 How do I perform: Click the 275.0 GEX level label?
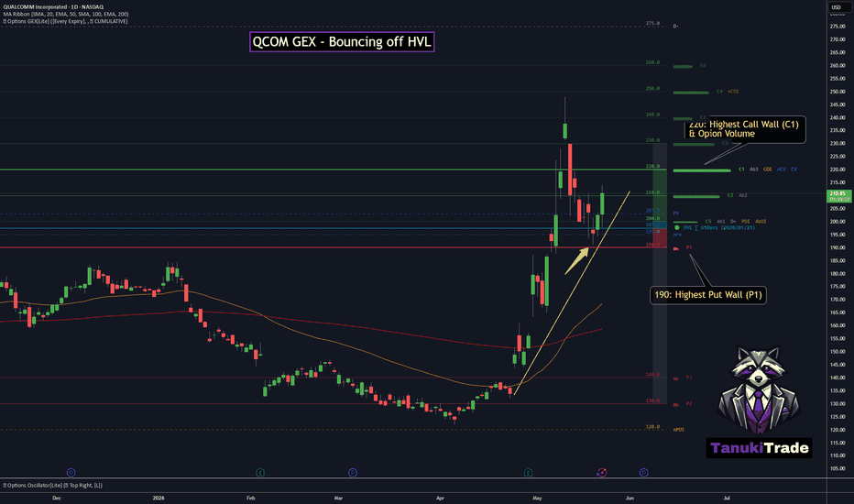[652, 24]
